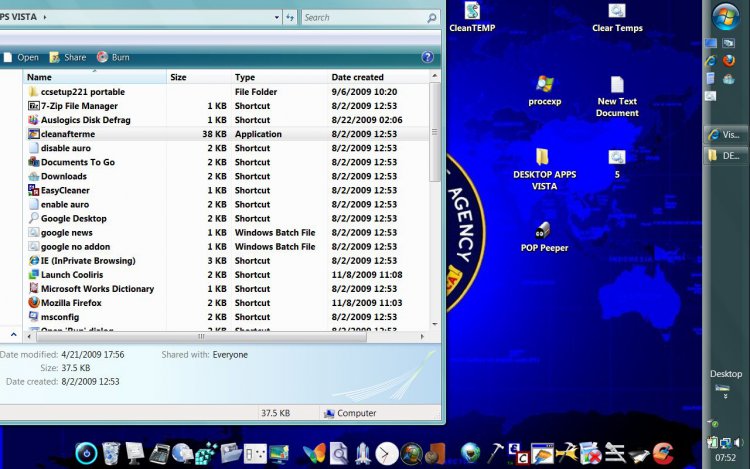Click the Open toolbar button

[21, 57]
